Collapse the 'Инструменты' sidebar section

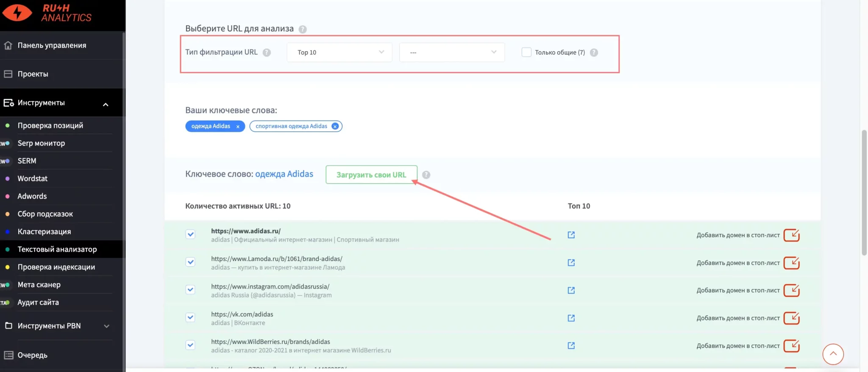coord(106,104)
